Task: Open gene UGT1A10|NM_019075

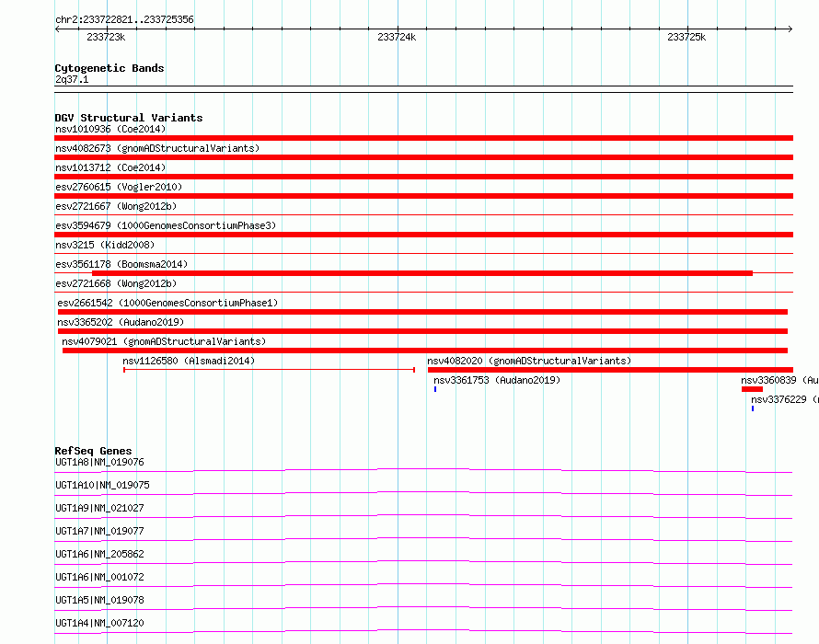Action: coord(102,485)
